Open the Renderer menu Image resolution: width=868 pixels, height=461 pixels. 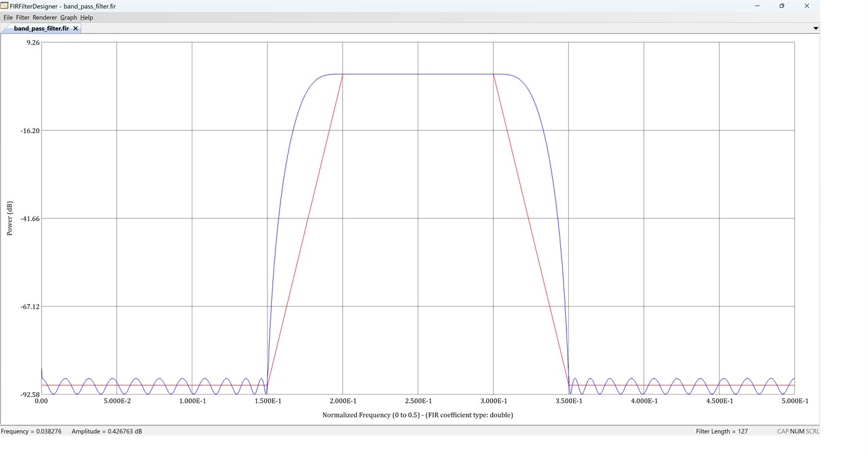45,17
